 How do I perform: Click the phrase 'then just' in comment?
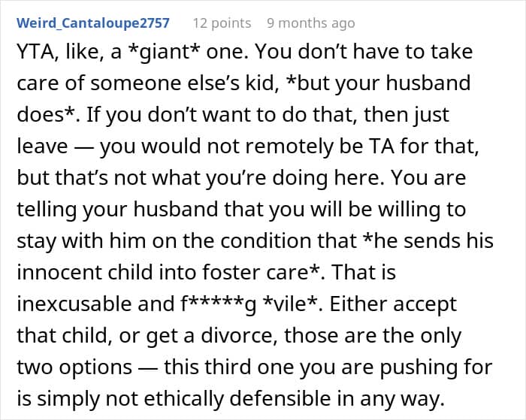pyautogui.click(x=407, y=115)
